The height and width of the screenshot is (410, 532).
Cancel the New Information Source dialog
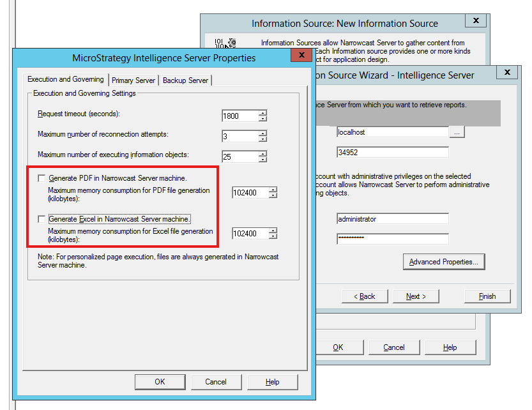[x=394, y=347]
